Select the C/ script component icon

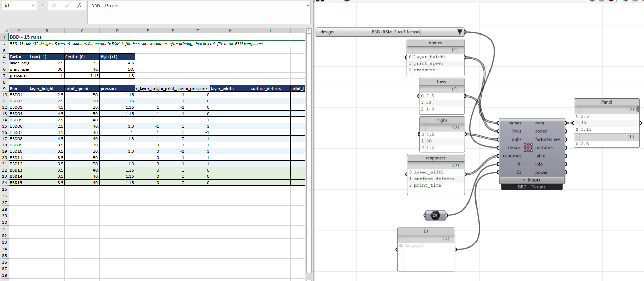pos(435,215)
